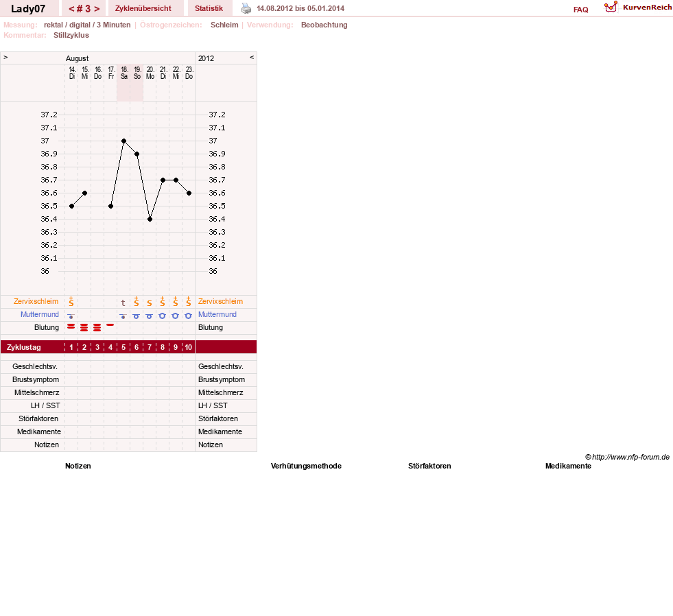Click the 'Schleim' estrogen sign value
This screenshot has width=673, height=616.
pos(224,25)
